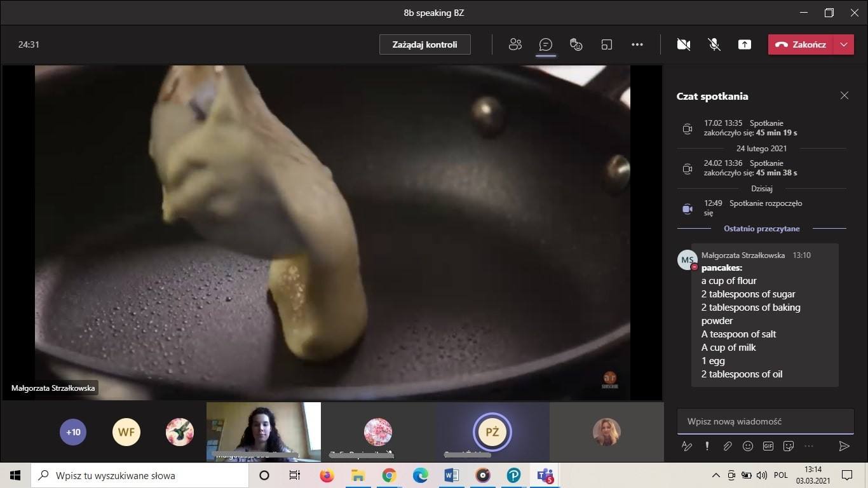The image size is (868, 488).
Task: Open the sticker picker
Action: point(789,446)
